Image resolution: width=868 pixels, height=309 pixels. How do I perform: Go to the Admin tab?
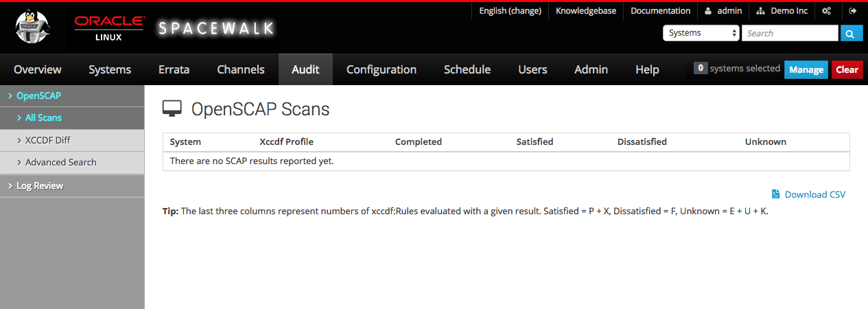(x=591, y=69)
